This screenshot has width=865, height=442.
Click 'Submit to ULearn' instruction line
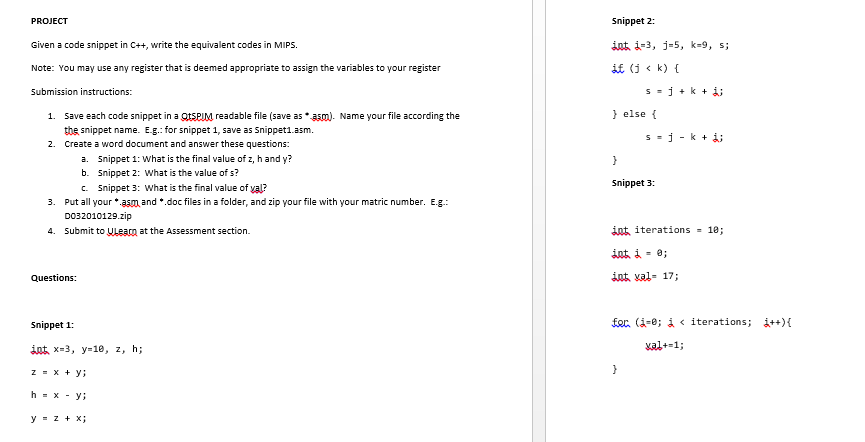[x=157, y=231]
